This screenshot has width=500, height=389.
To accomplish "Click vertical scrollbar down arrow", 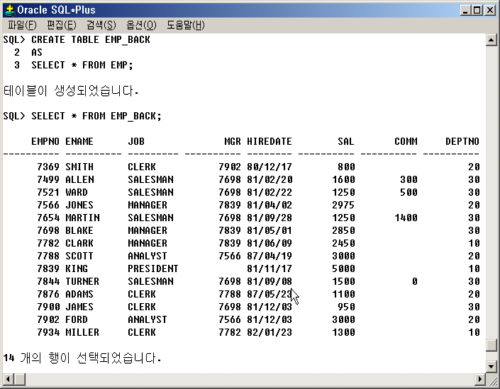I will tap(491, 367).
